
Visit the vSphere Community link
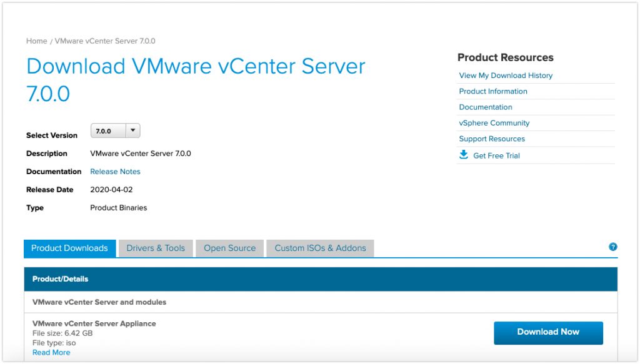494,123
